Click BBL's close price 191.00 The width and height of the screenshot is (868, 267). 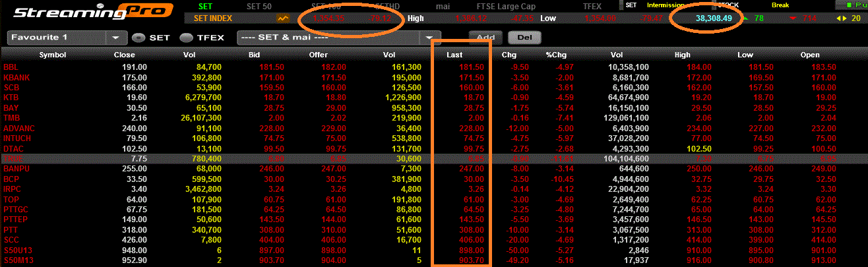tap(135, 67)
